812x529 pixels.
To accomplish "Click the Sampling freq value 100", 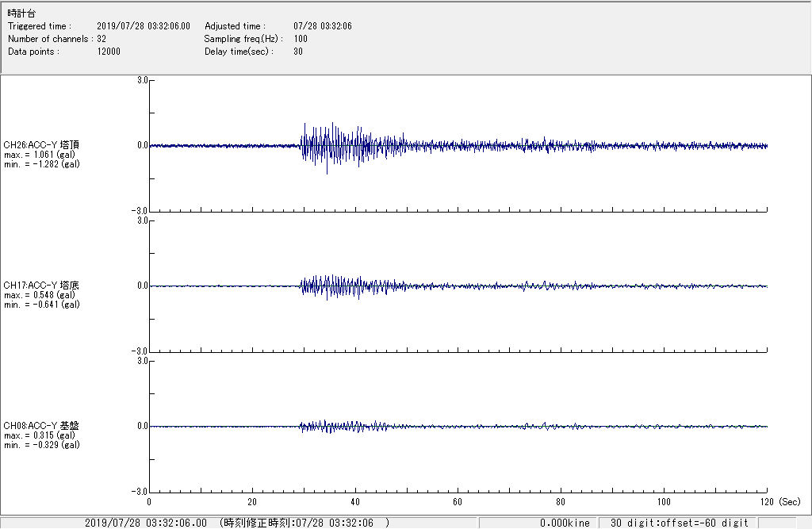I will click(x=301, y=39).
